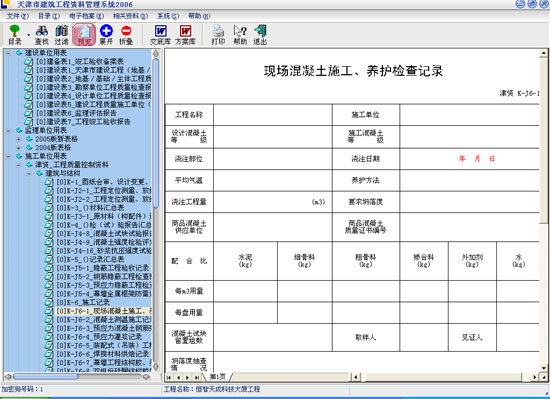Click the tree scrollbar down arrow

click(x=156, y=367)
